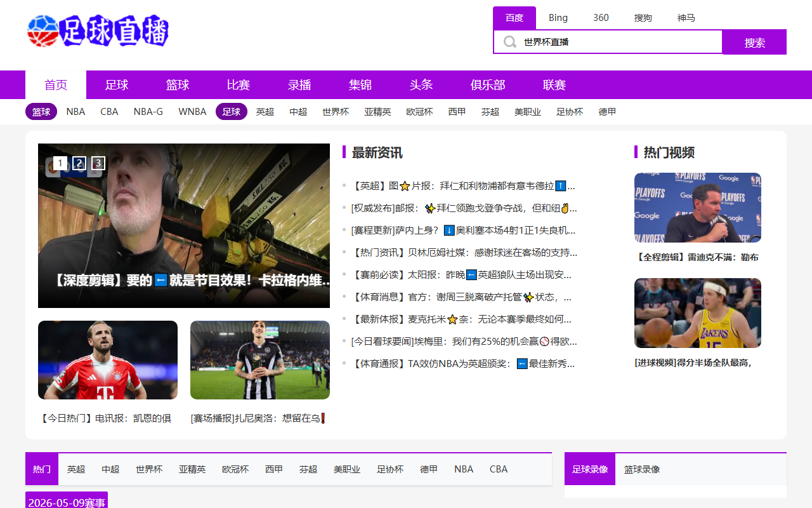The image size is (812, 508).
Task: Select the 英超 tab in match schedule
Action: pos(76,469)
